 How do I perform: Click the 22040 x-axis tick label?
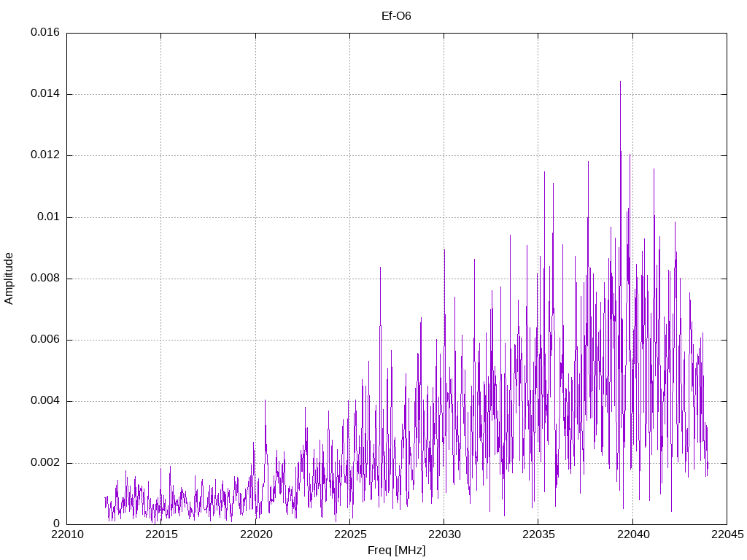tap(632, 534)
